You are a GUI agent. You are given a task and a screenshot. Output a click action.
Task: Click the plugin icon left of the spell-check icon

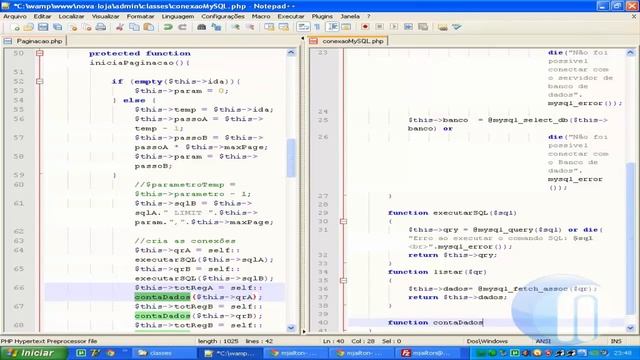(x=442, y=27)
